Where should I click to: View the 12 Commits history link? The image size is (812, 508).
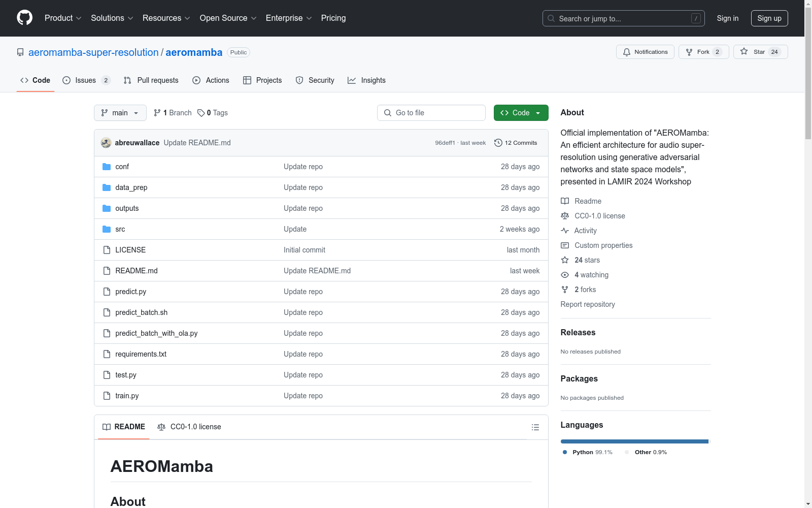[516, 143]
